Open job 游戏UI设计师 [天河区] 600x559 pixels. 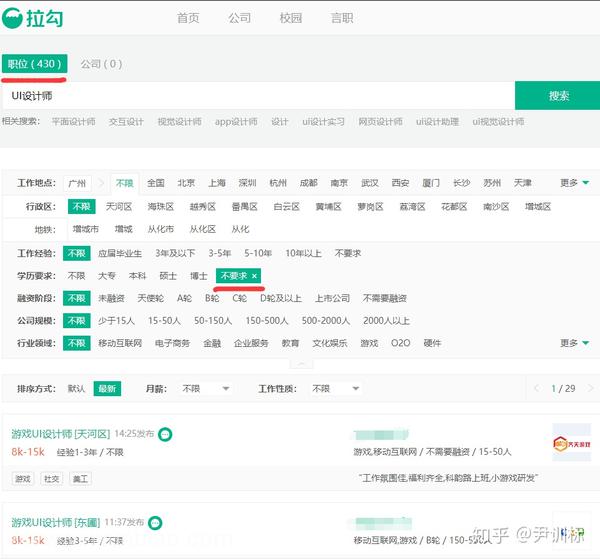(x=60, y=434)
